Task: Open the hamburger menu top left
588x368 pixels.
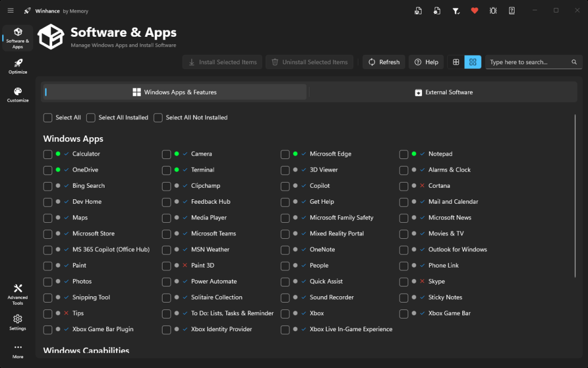Action: coord(10,10)
